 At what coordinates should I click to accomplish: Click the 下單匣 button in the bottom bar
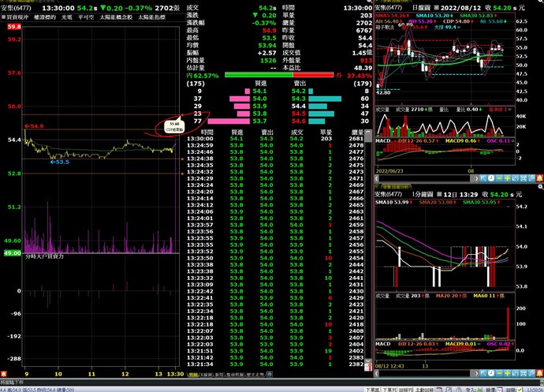374,389
